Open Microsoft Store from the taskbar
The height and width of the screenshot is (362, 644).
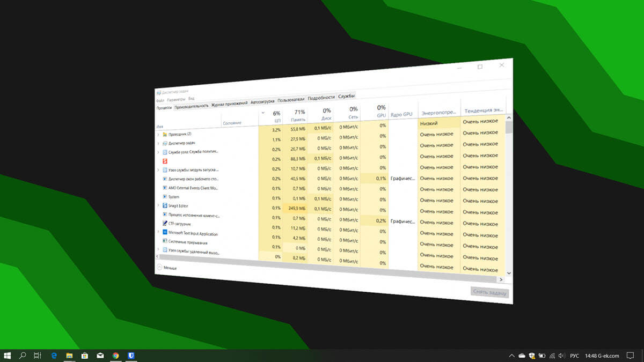[x=84, y=355]
